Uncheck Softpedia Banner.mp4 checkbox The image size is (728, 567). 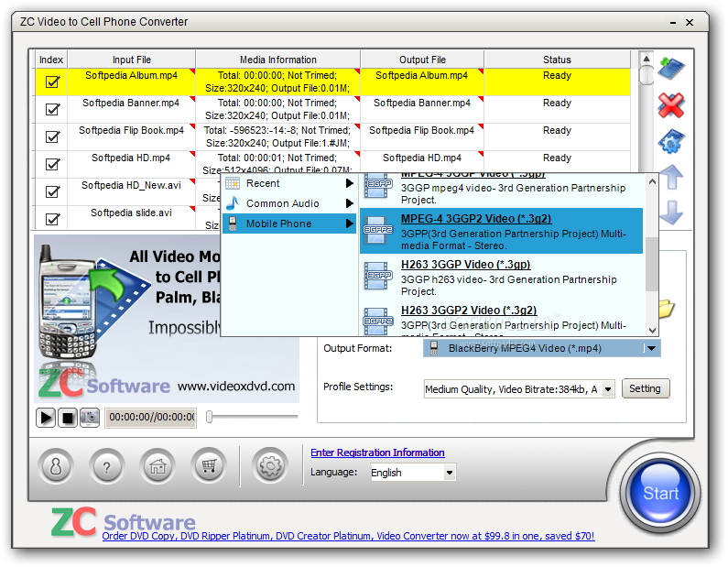52,110
